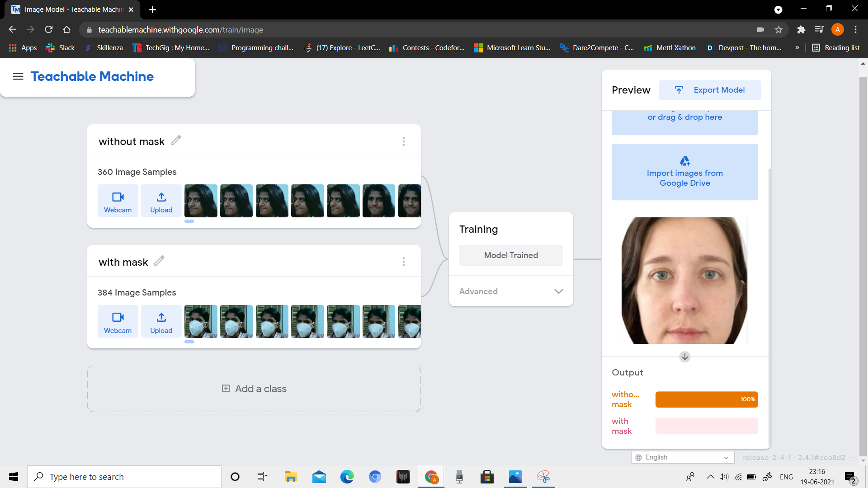Click the pencil to rename the without mask class
This screenshot has height=488, width=868.
click(176, 141)
